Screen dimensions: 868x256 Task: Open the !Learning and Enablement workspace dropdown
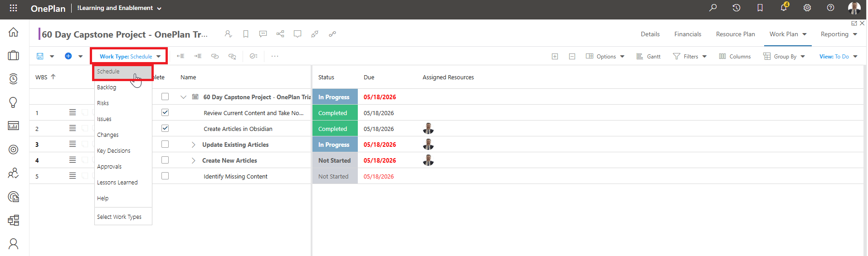pos(119,8)
